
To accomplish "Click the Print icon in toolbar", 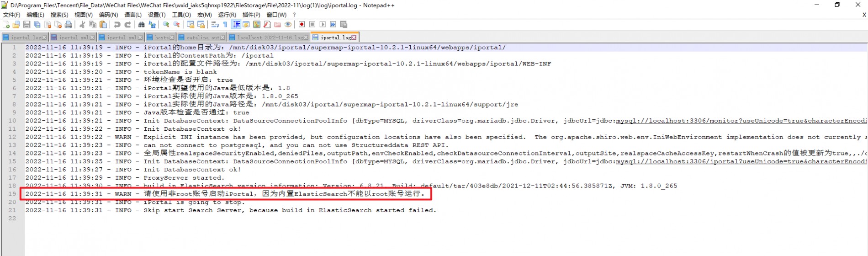I will click(69, 25).
